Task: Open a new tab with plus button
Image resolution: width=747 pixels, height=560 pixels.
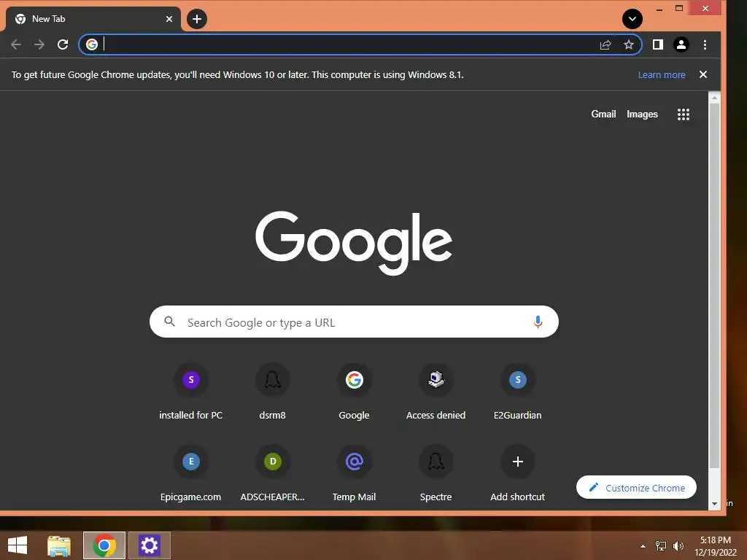Action: [197, 19]
